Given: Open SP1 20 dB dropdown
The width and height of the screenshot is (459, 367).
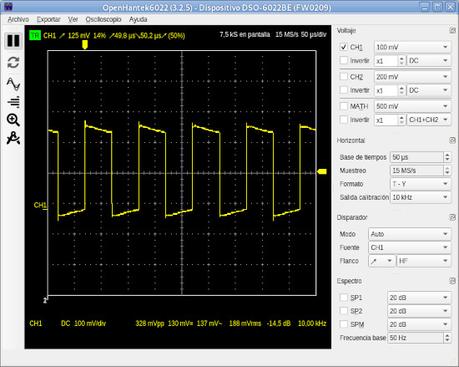Looking at the screenshot, I should (419, 298).
